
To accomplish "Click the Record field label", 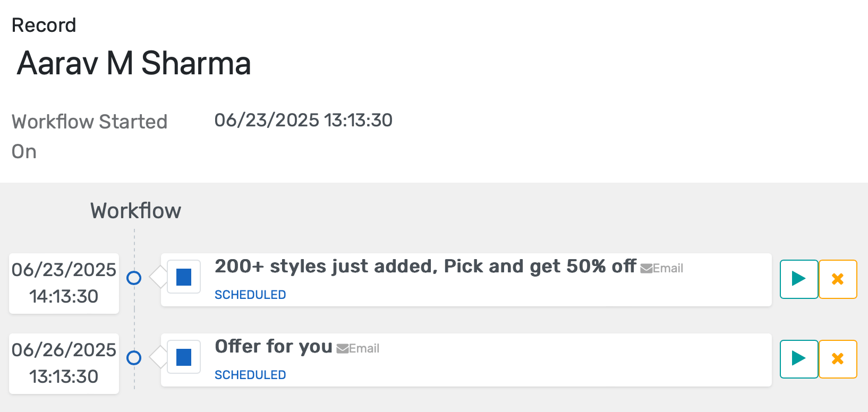I will [44, 25].
